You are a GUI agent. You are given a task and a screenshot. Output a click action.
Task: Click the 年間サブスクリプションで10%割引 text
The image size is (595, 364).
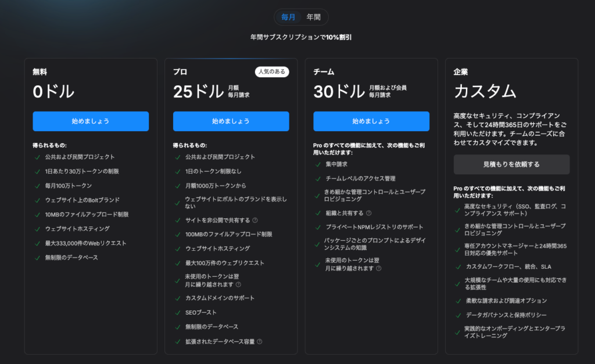pos(301,37)
